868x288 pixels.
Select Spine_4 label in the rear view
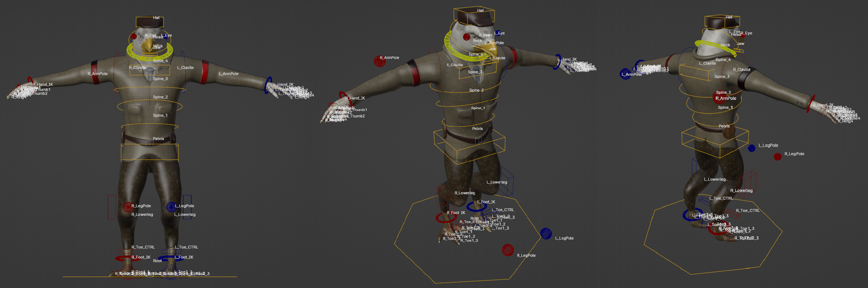click(x=723, y=60)
